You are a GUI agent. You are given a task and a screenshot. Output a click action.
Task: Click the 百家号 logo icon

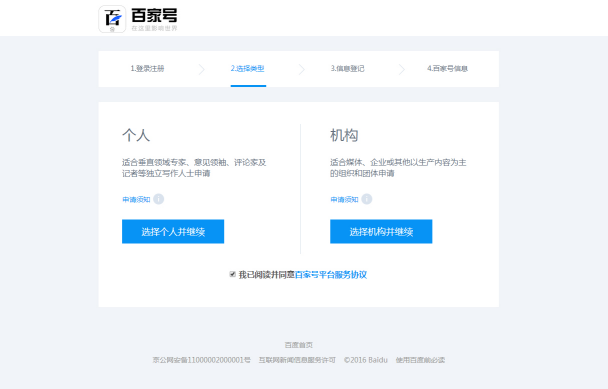click(112, 19)
